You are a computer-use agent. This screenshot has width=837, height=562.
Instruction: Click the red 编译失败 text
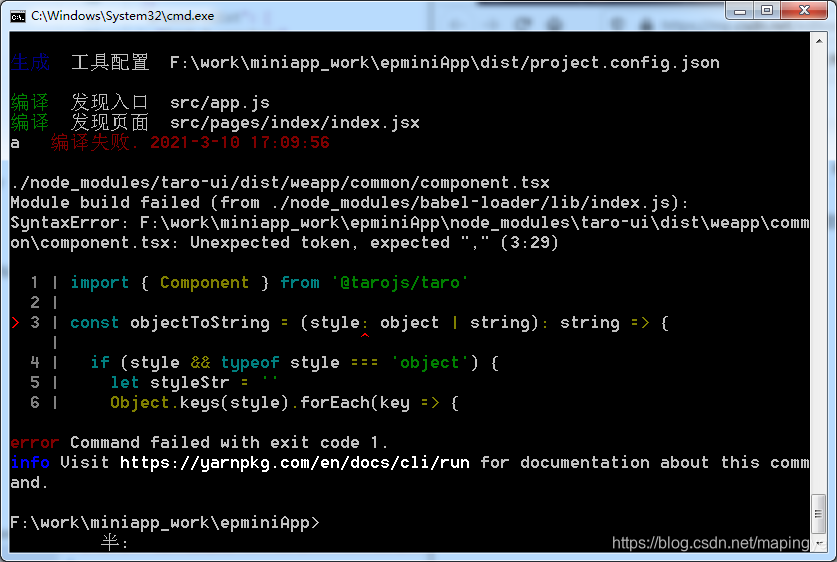(90, 143)
